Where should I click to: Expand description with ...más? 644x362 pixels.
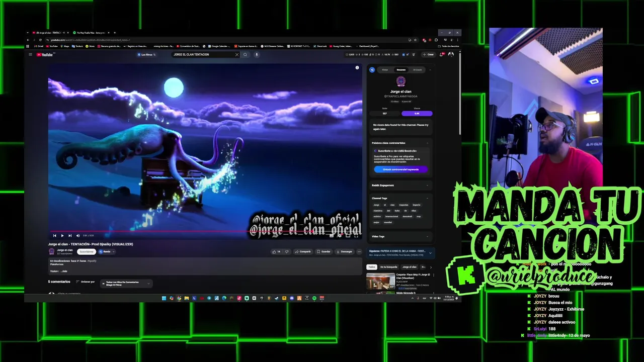(64, 271)
